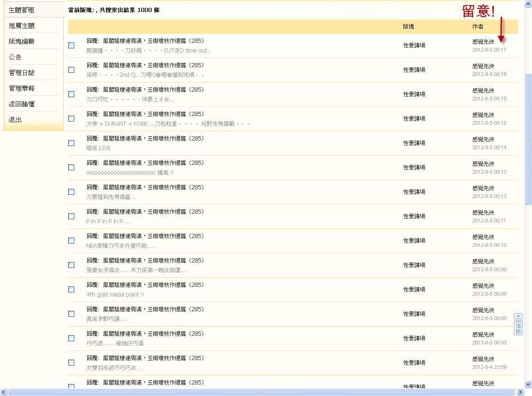This screenshot has height=396, width=532.
Task: Tick the checkbox on the bottom visible row
Action: [x=71, y=386]
